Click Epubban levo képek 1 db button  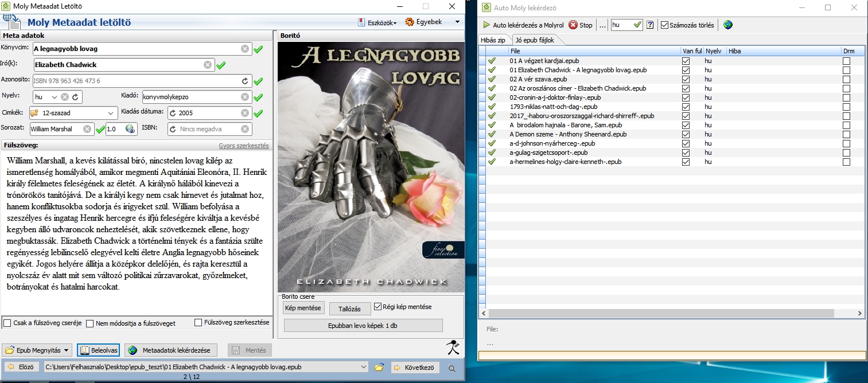click(363, 325)
